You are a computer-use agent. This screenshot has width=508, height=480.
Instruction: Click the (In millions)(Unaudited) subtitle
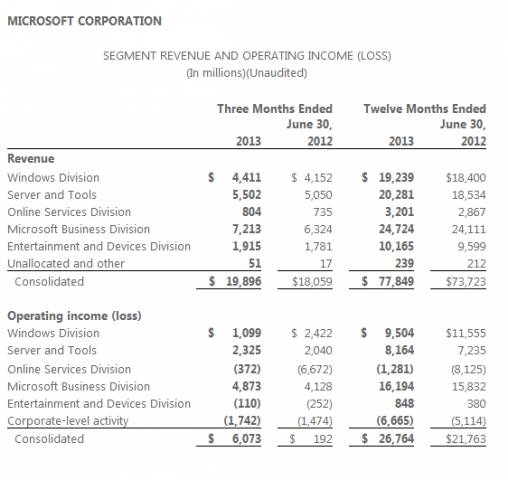(247, 73)
